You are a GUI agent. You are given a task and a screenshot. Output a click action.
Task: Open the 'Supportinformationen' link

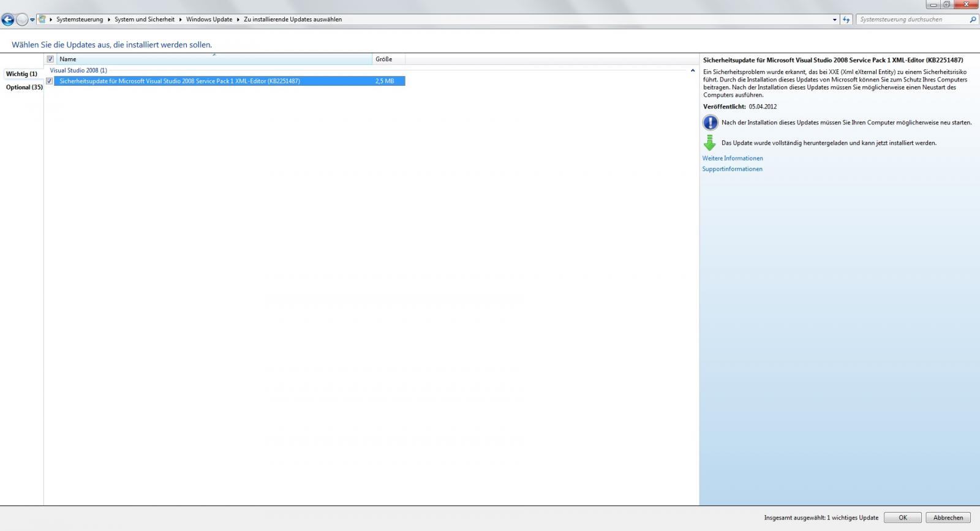(x=732, y=169)
